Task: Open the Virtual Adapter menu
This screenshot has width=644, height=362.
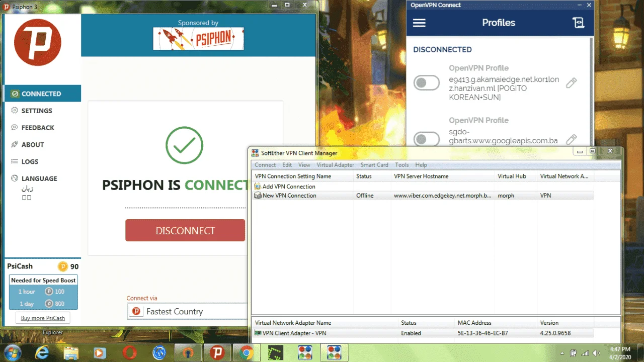Action: point(335,165)
